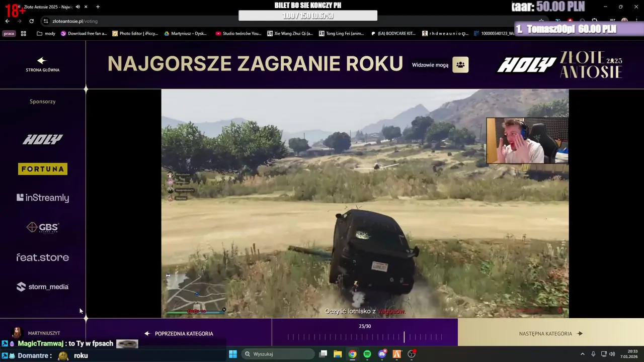The image size is (644, 362).
Task: Open Discord from the taskbar
Action: coord(382,354)
